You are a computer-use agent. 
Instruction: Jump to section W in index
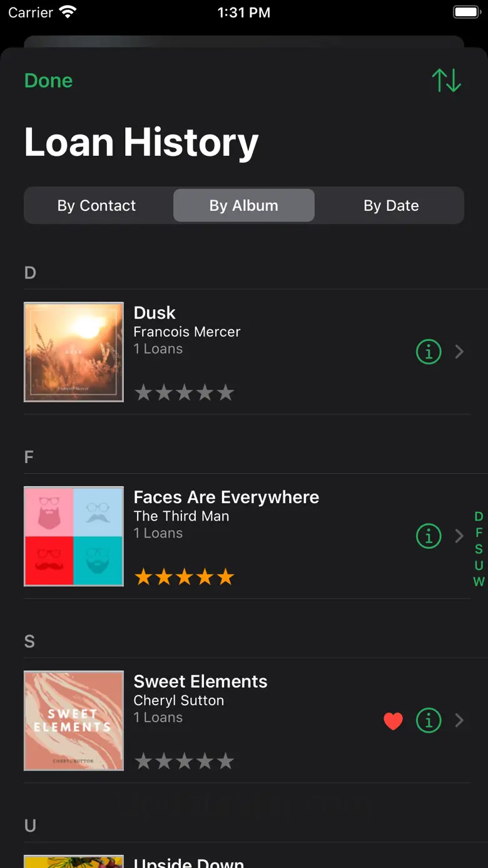[479, 581]
